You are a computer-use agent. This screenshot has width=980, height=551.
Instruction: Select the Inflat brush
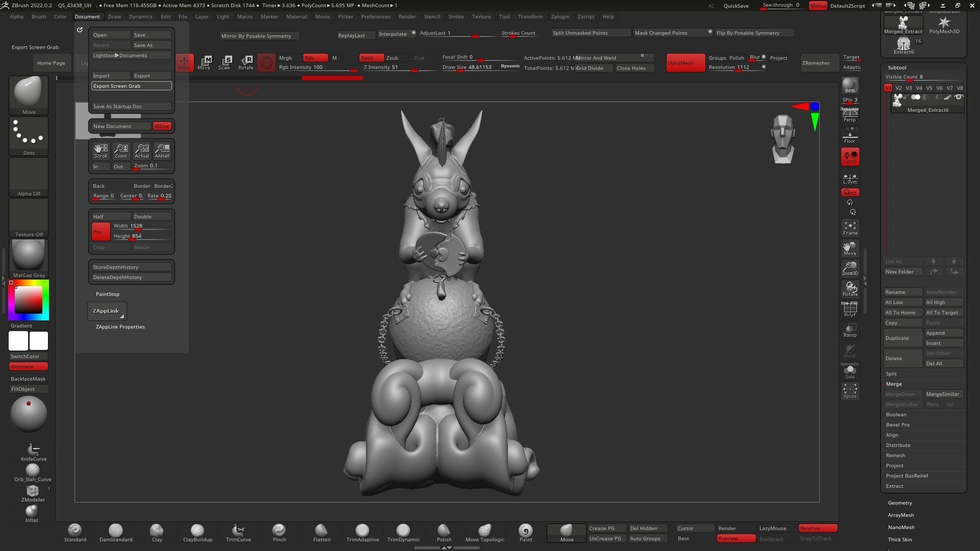click(x=32, y=514)
